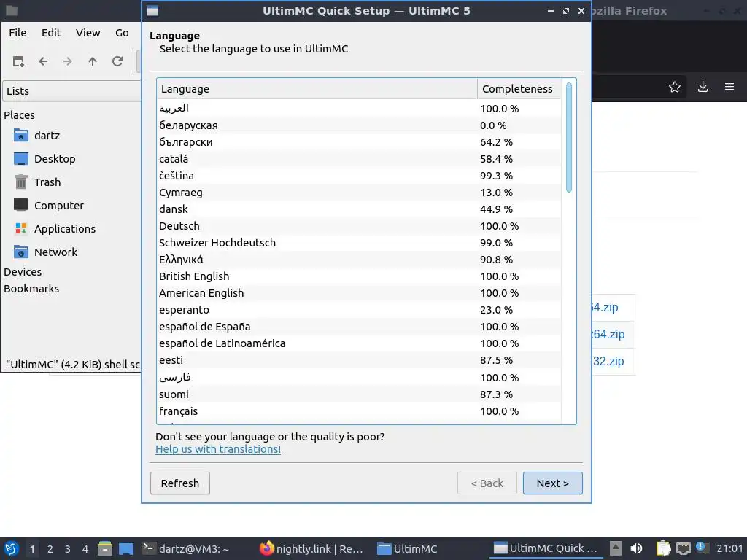The height and width of the screenshot is (560, 747).
Task: Open Help us with translations link
Action: (x=218, y=449)
